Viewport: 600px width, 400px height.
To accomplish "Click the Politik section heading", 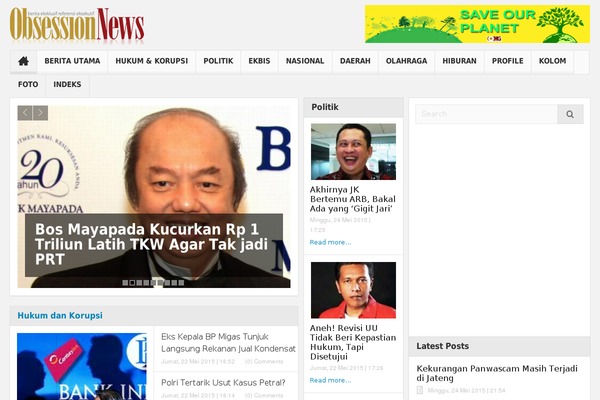I will coord(325,107).
